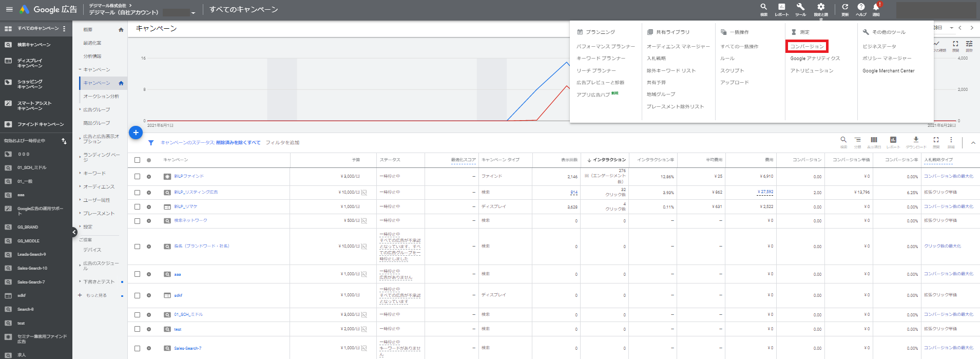This screenshot has height=359, width=980.
Task: Select GS_BRAND campaign in left list
Action: click(28, 227)
